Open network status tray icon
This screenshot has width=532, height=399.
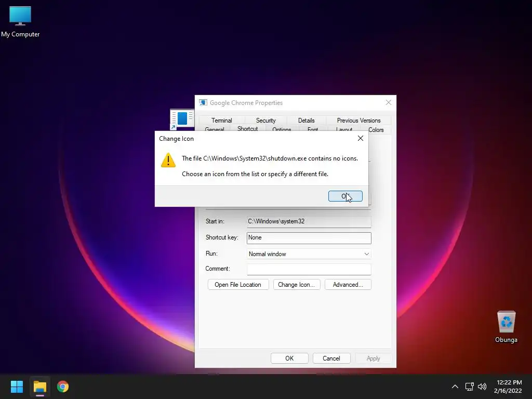[x=469, y=387]
